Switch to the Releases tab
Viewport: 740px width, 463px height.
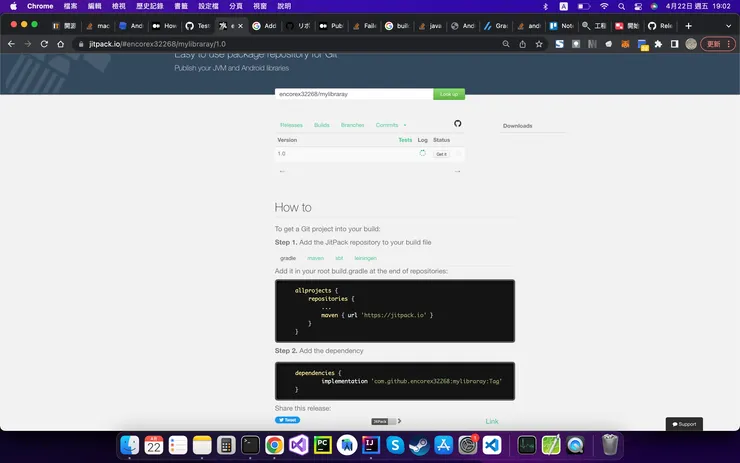tap(291, 125)
